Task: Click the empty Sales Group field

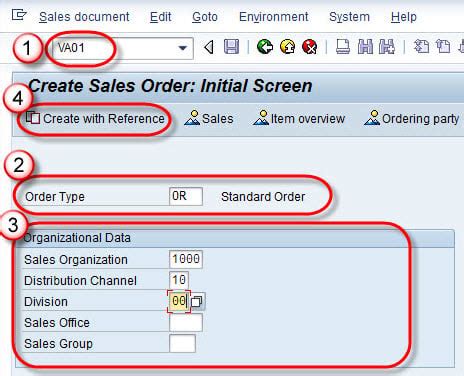Action: tap(182, 343)
